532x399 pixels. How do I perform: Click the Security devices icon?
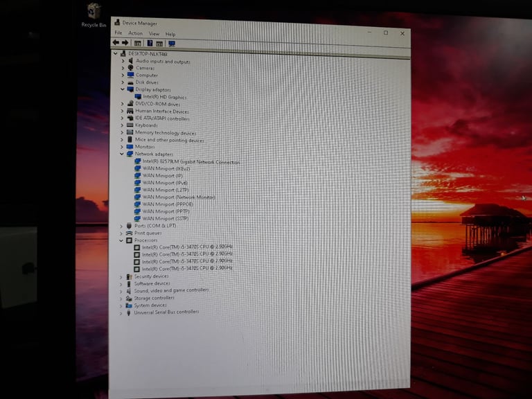click(x=129, y=277)
